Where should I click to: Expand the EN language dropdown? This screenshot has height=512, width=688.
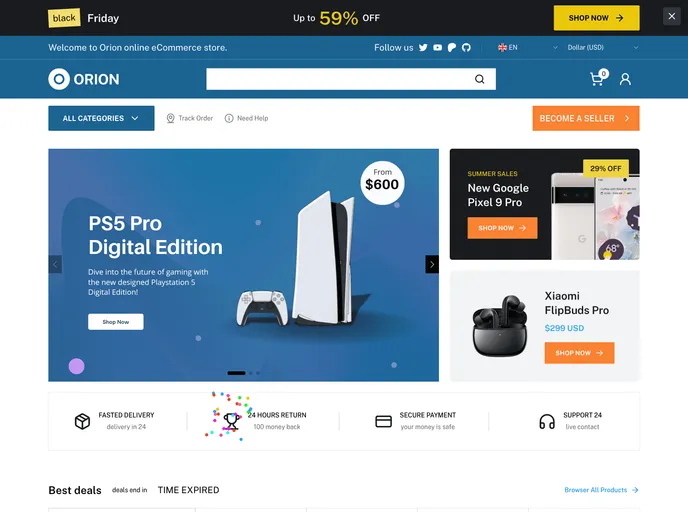(527, 47)
